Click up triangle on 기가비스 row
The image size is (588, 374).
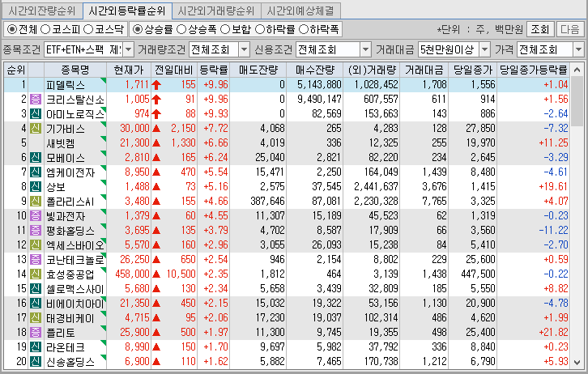click(156, 129)
